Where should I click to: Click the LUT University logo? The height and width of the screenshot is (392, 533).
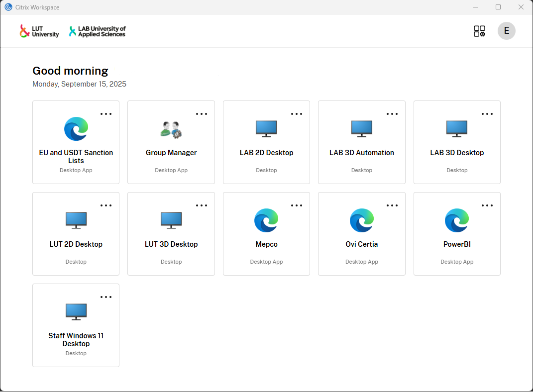[x=39, y=31]
